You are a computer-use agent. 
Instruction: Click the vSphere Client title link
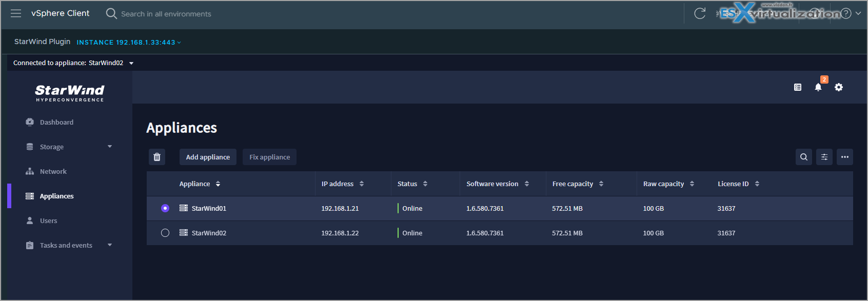[60, 13]
